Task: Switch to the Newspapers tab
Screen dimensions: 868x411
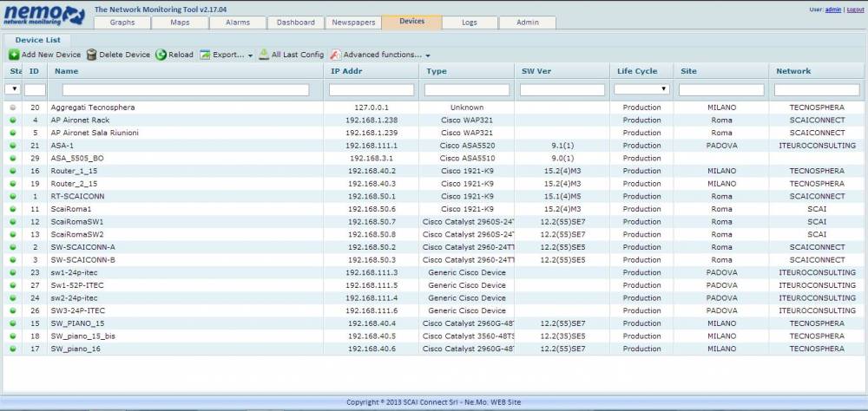Action: (354, 23)
